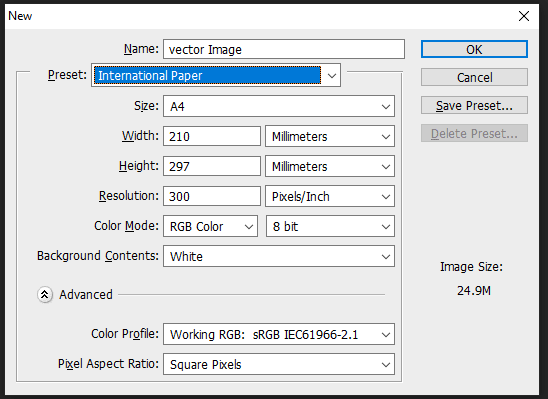Open the Background Contents dropdown
Viewport: 548px width, 399px height.
(x=279, y=256)
